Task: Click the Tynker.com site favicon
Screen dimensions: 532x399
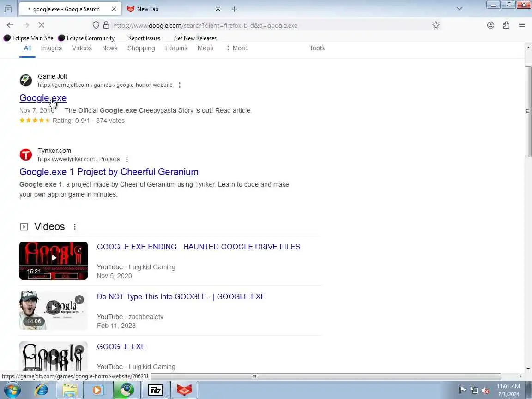Action: pos(26,155)
